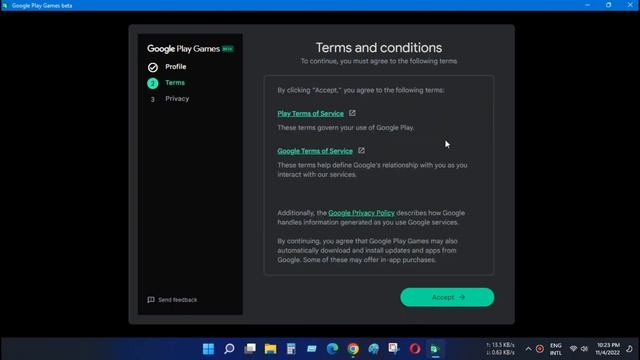Open the Google Terms of Service link
Screen dimensions: 640x360
315,151
